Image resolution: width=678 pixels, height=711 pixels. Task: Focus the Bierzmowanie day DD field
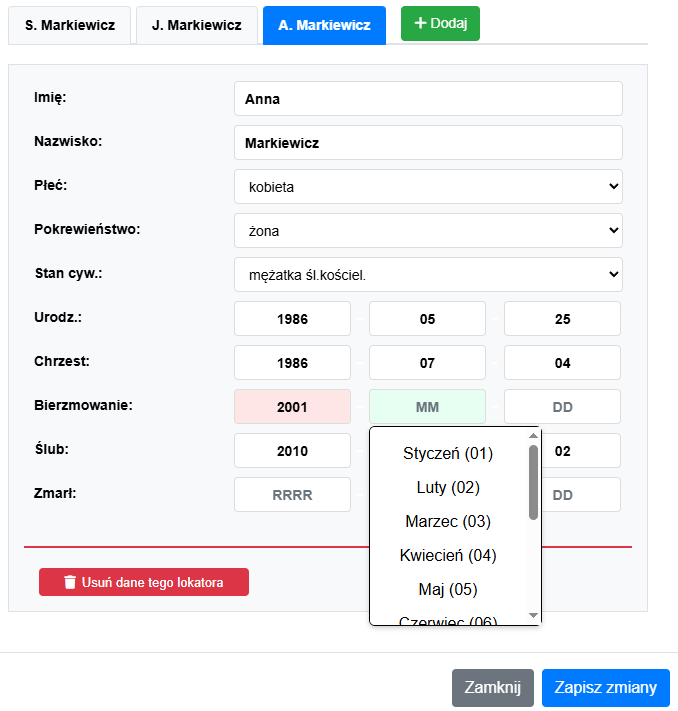tap(562, 407)
